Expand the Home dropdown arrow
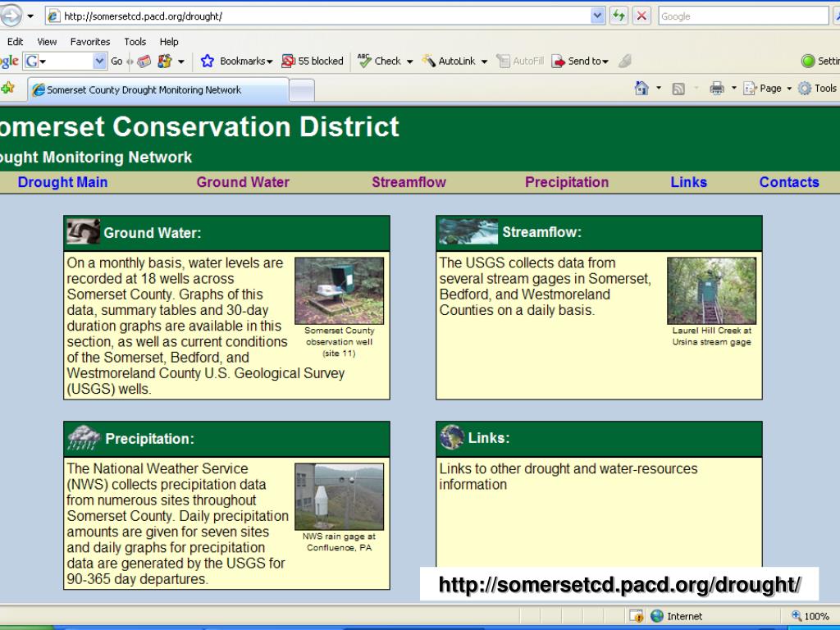 coord(659,89)
